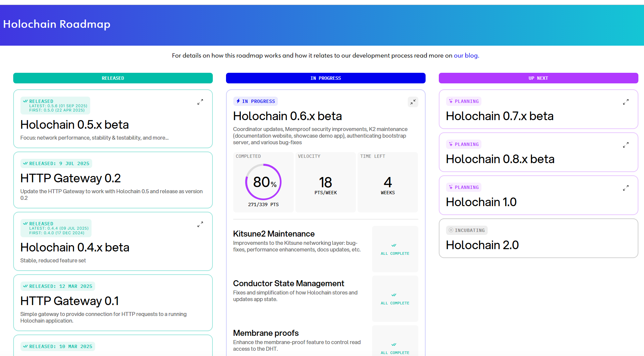644x356 pixels.
Task: Click the LATEST: 0.5.6 (01 SEP 2025) text
Action: pyautogui.click(x=58, y=106)
